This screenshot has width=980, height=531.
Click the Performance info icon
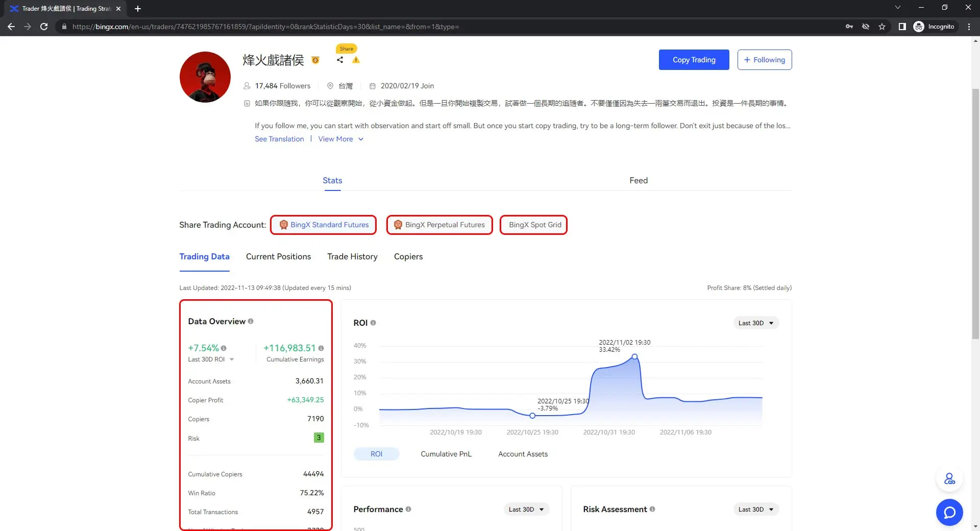pyautogui.click(x=408, y=509)
